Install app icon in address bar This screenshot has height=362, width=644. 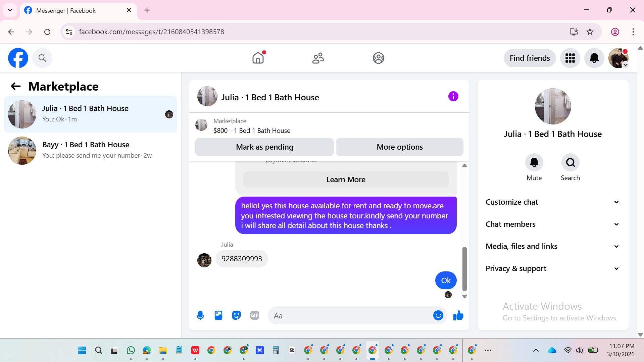click(x=574, y=32)
